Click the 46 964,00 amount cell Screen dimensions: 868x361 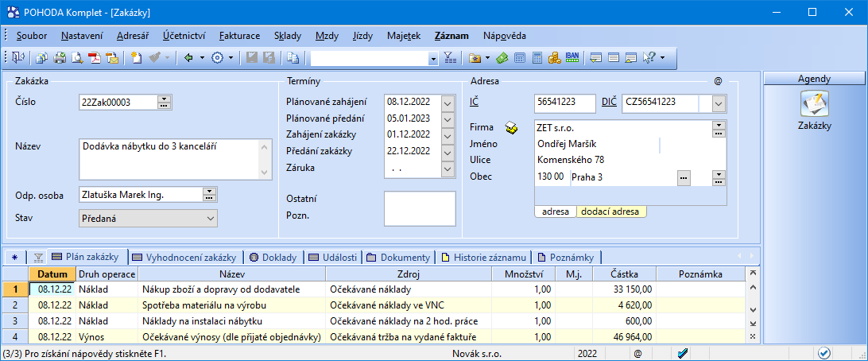tap(625, 336)
